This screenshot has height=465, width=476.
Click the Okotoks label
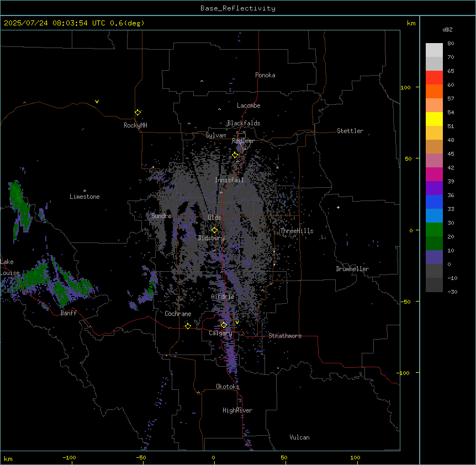228,387
